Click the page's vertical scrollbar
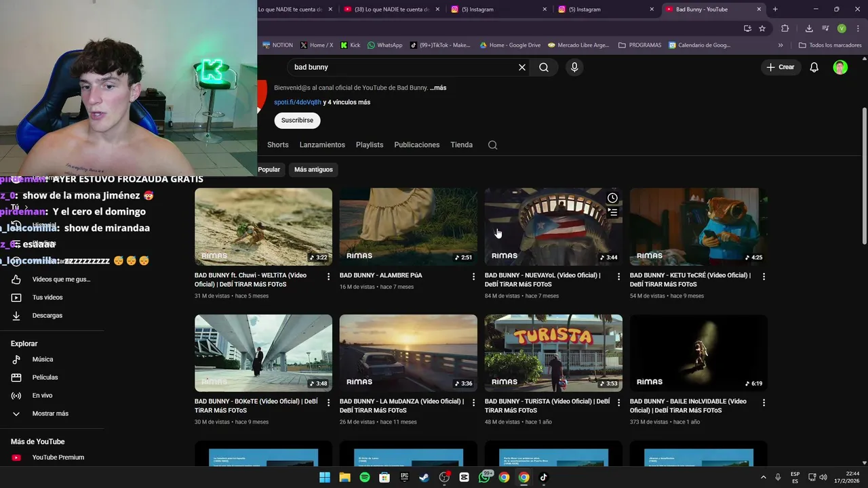868x488 pixels. (x=864, y=176)
